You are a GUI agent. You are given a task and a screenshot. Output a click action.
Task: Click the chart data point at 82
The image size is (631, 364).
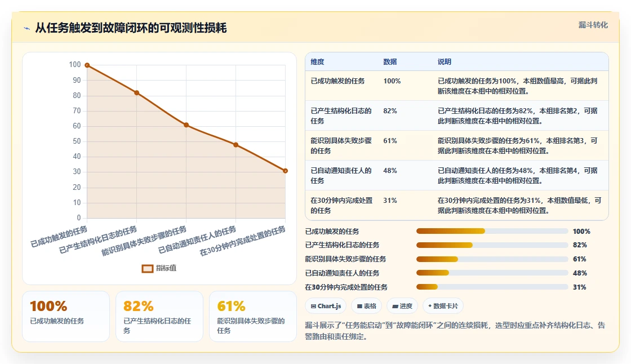pyautogui.click(x=137, y=93)
